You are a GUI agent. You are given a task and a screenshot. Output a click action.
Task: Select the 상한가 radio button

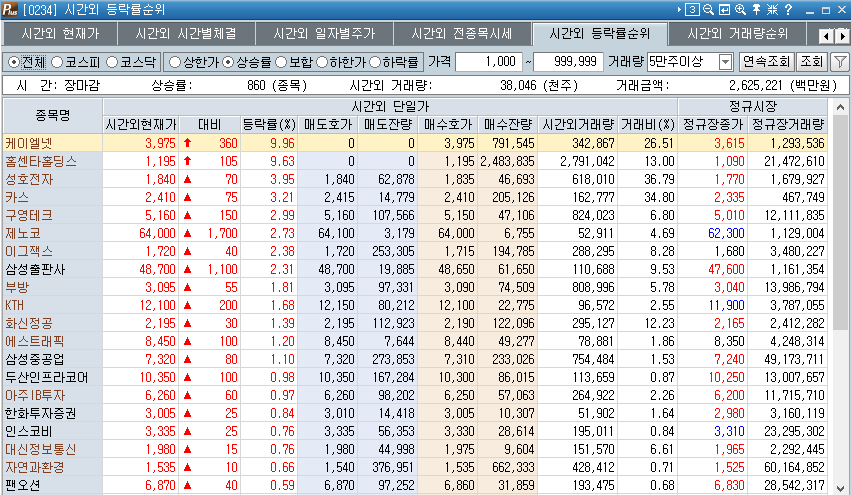click(x=175, y=62)
